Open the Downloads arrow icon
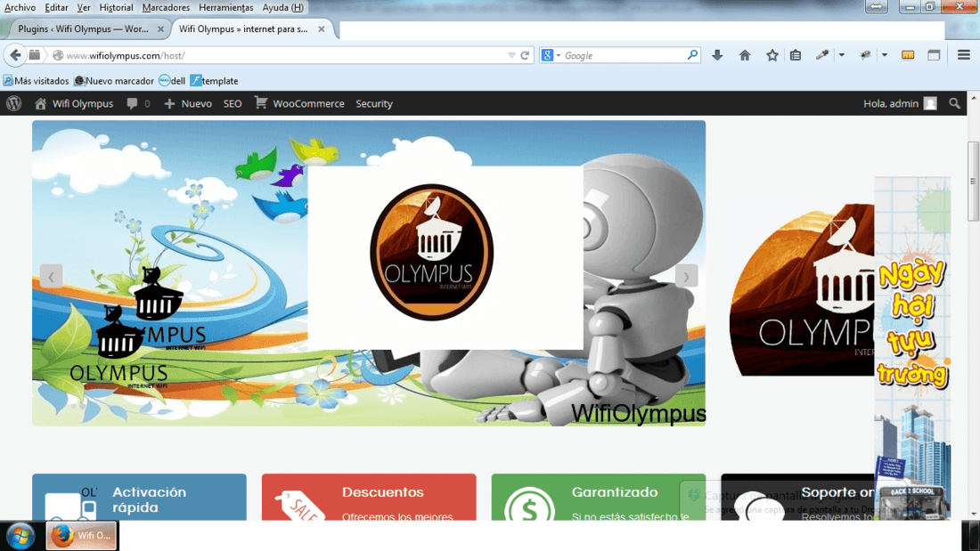 [x=717, y=55]
